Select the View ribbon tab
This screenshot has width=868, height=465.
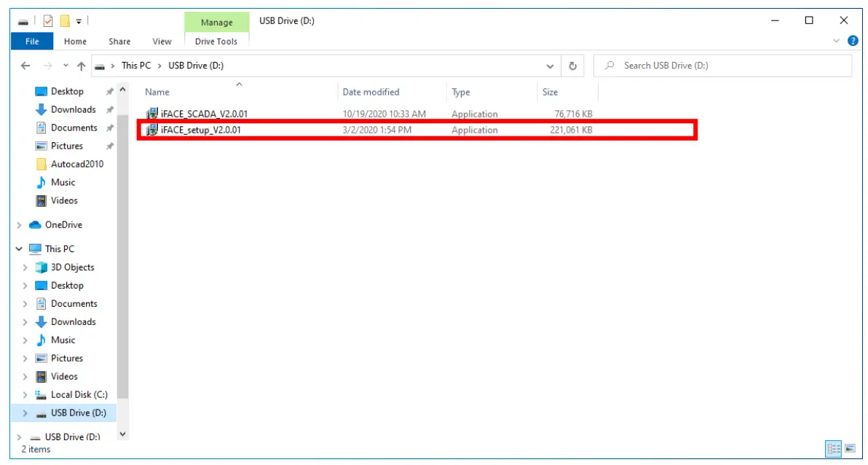[x=162, y=42]
